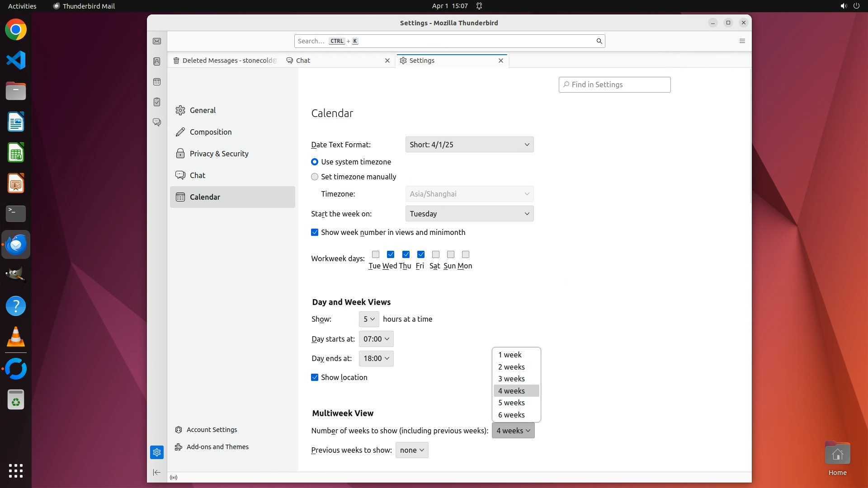Choose 6 weeks from the open list

[511, 415]
